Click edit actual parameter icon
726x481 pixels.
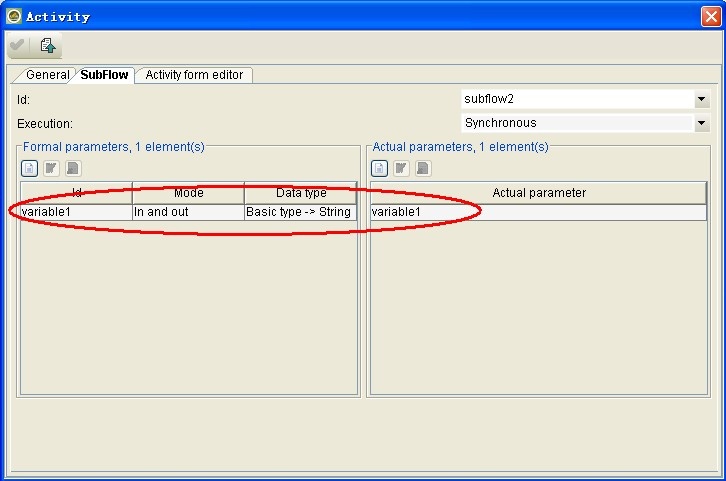click(x=401, y=168)
